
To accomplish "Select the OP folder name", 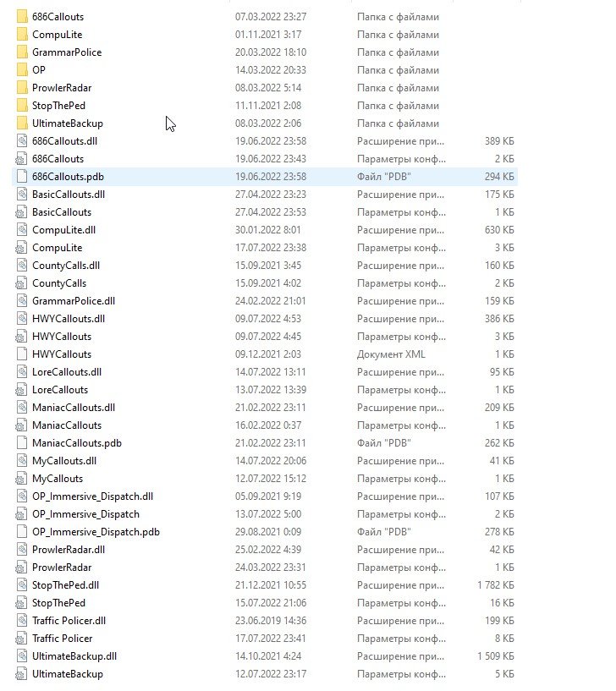I will coord(38,70).
